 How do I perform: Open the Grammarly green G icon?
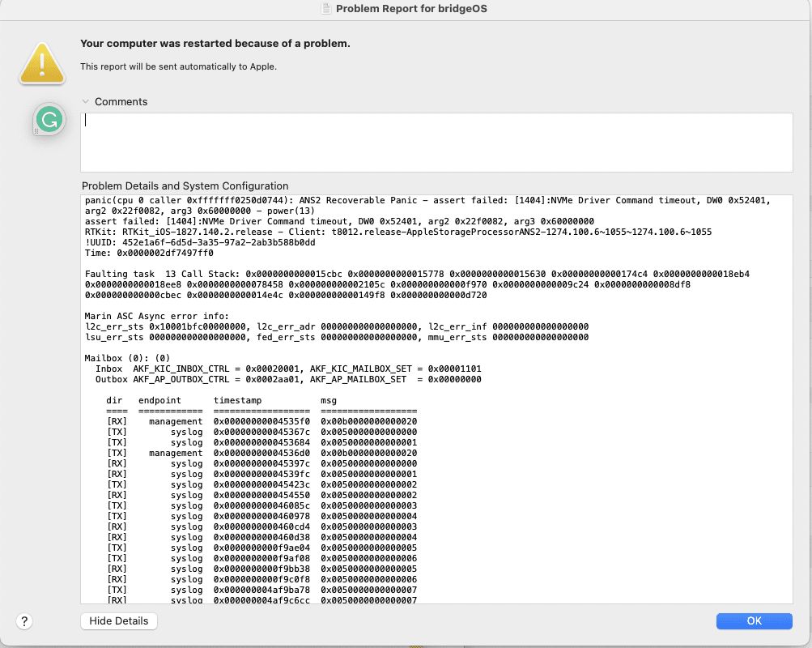pyautogui.click(x=49, y=120)
